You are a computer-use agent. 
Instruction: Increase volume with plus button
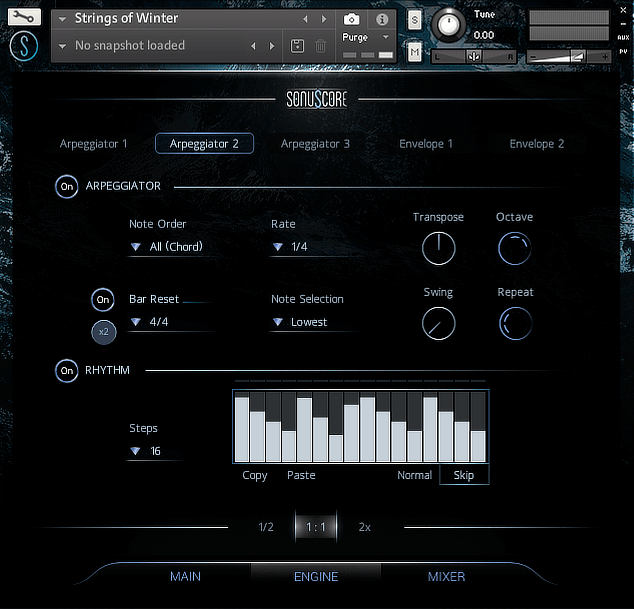605,57
